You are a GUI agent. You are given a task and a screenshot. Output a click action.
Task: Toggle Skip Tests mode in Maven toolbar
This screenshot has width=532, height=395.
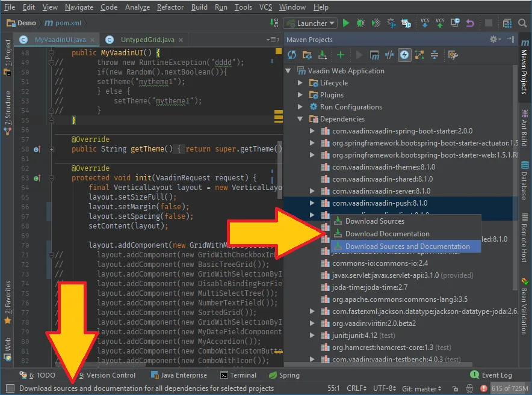coord(404,55)
